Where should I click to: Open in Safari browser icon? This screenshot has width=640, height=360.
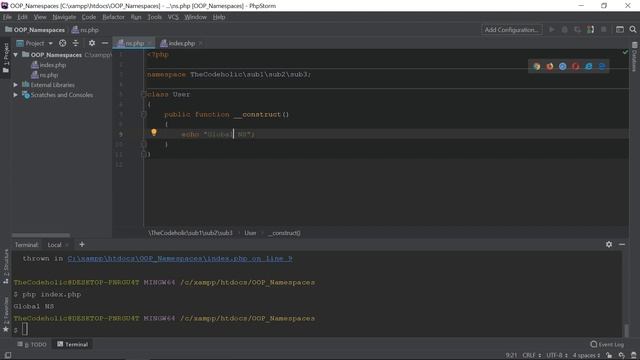point(563,67)
